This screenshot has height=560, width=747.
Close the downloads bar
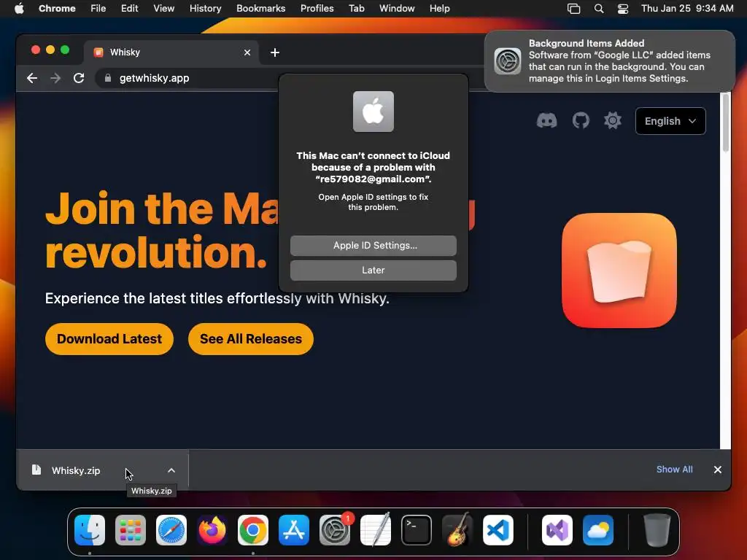pyautogui.click(x=718, y=470)
